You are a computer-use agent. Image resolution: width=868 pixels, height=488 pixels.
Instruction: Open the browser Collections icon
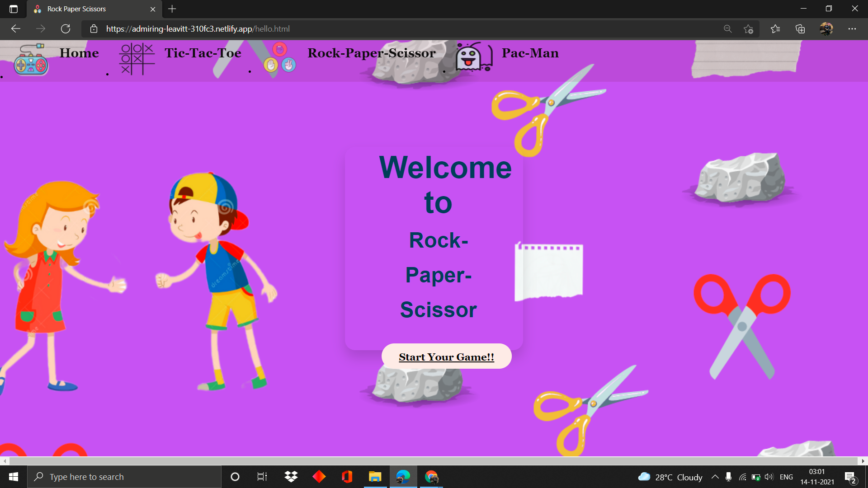click(x=800, y=29)
